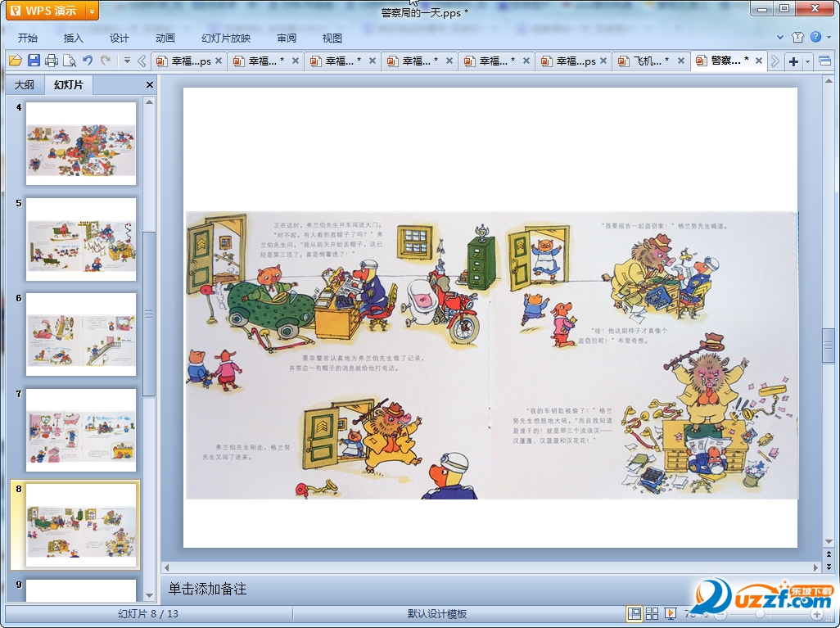Click the thumbnail pane vertical scrollbar thumb

click(150, 314)
